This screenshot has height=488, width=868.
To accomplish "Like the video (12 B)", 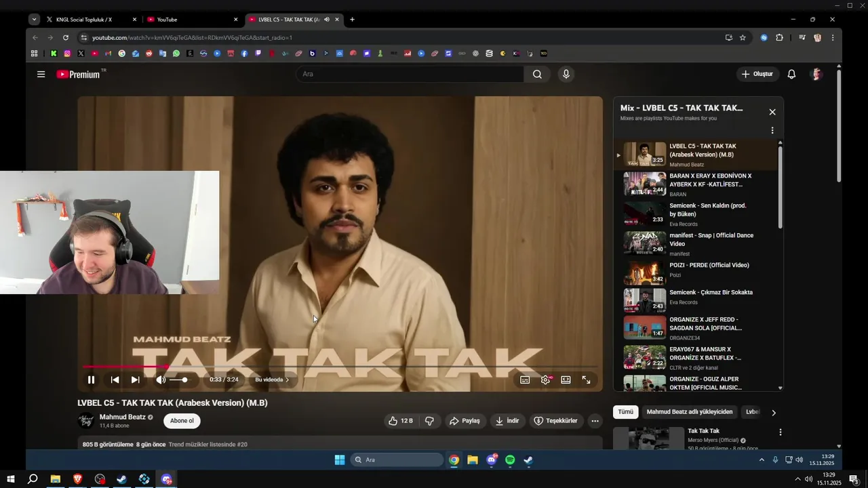I will (x=400, y=421).
